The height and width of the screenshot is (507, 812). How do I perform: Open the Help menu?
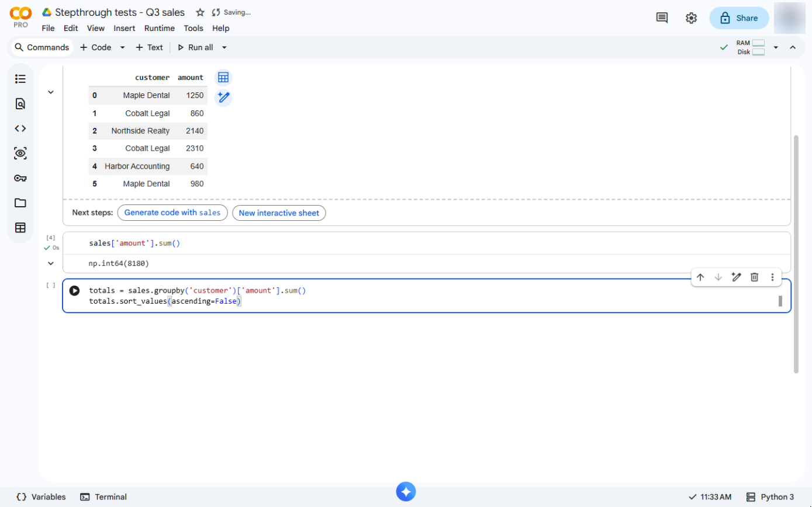(x=221, y=28)
